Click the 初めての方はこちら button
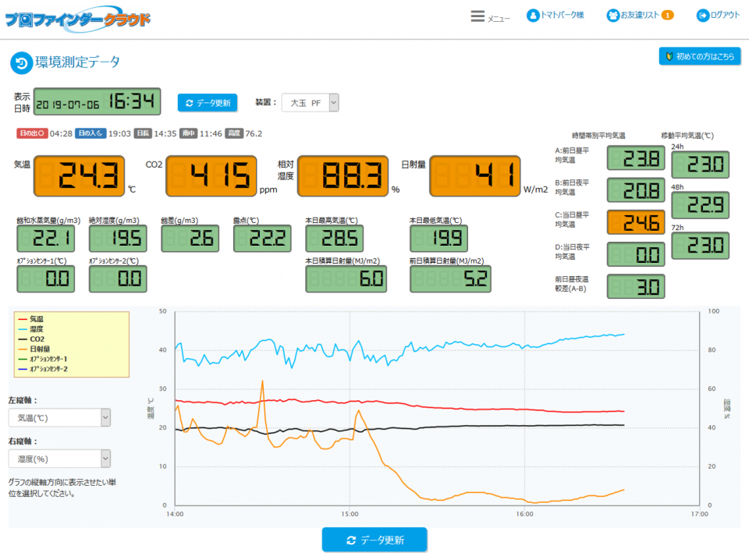Screen dimensions: 749x560 pos(700,56)
